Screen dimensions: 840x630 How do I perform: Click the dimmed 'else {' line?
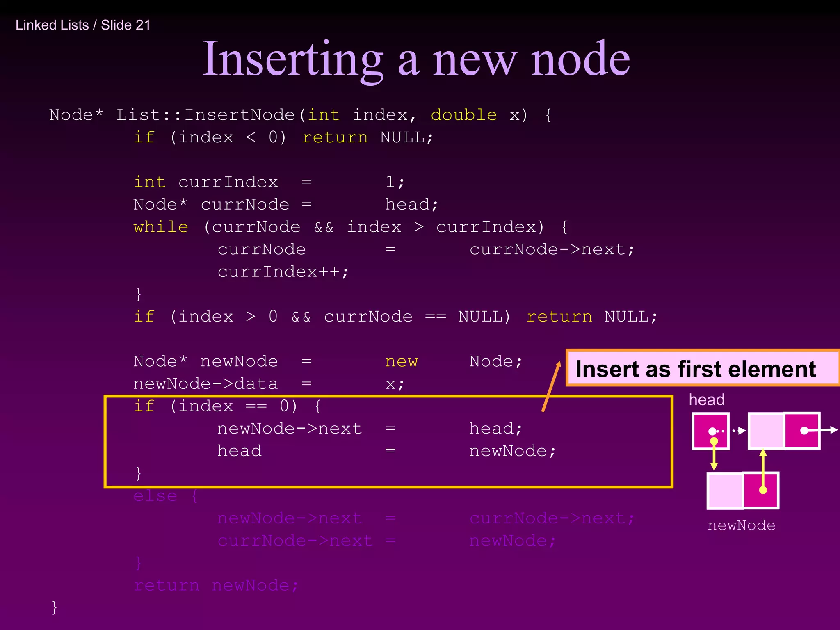(166, 496)
